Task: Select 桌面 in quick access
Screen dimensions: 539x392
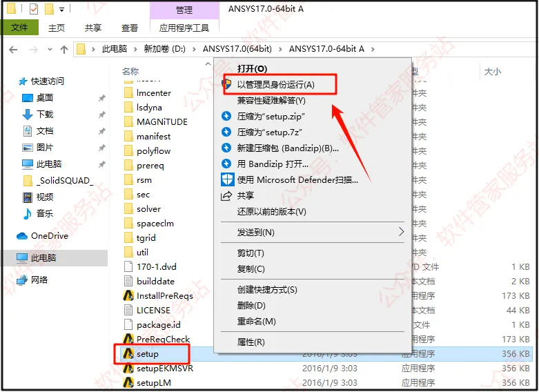Action: pos(45,98)
